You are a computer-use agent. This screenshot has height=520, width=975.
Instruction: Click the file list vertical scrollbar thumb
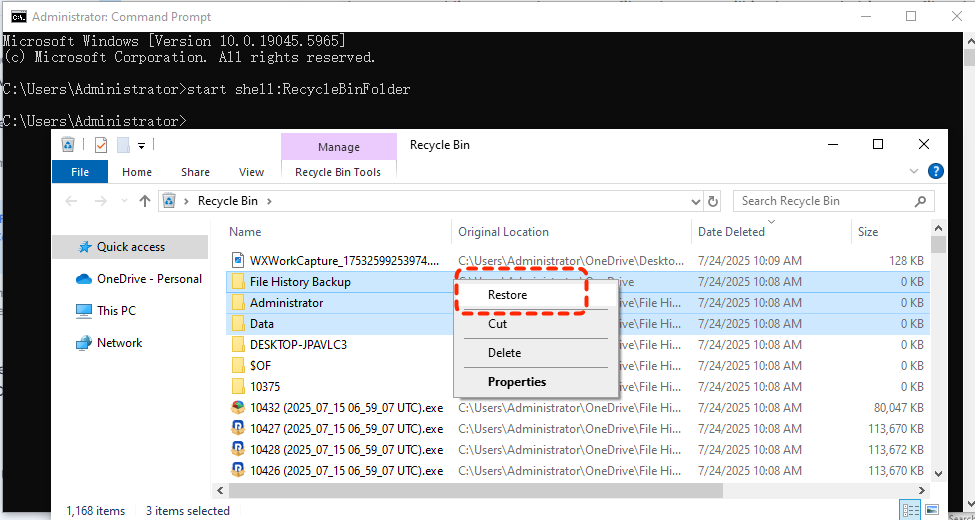[x=938, y=244]
